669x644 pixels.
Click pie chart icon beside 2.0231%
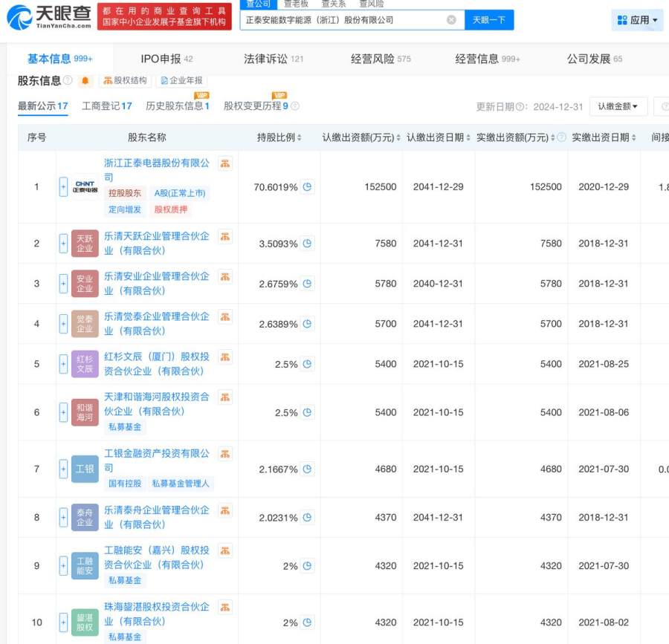pyautogui.click(x=307, y=518)
